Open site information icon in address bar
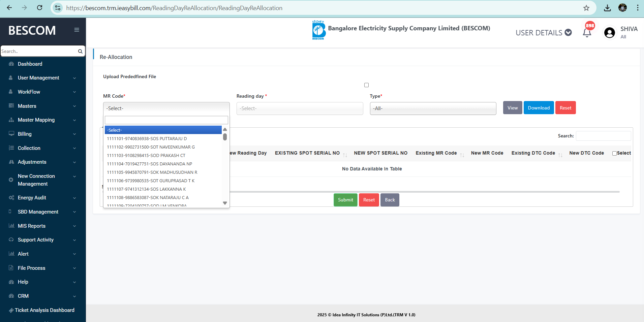The width and height of the screenshot is (644, 322). pyautogui.click(x=58, y=8)
